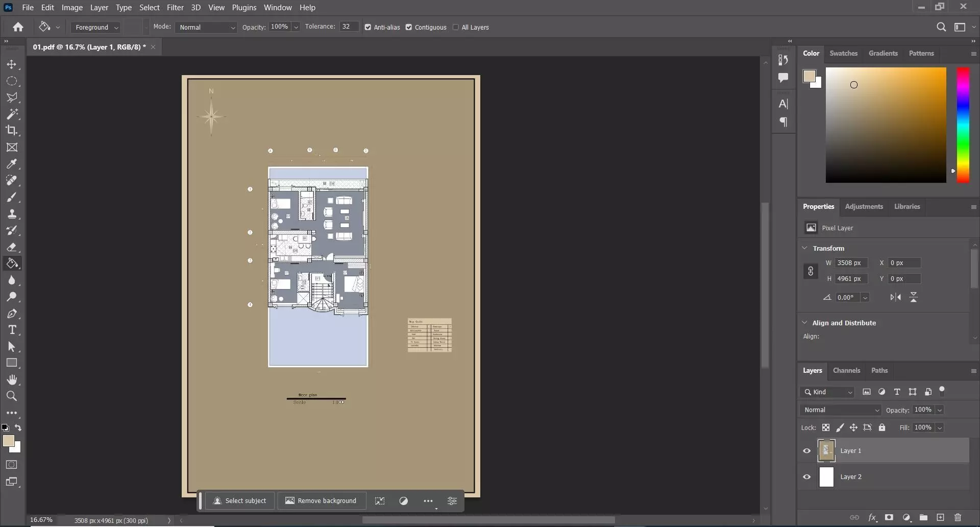Switch to the Adjustments tab
The width and height of the screenshot is (980, 527).
864,206
